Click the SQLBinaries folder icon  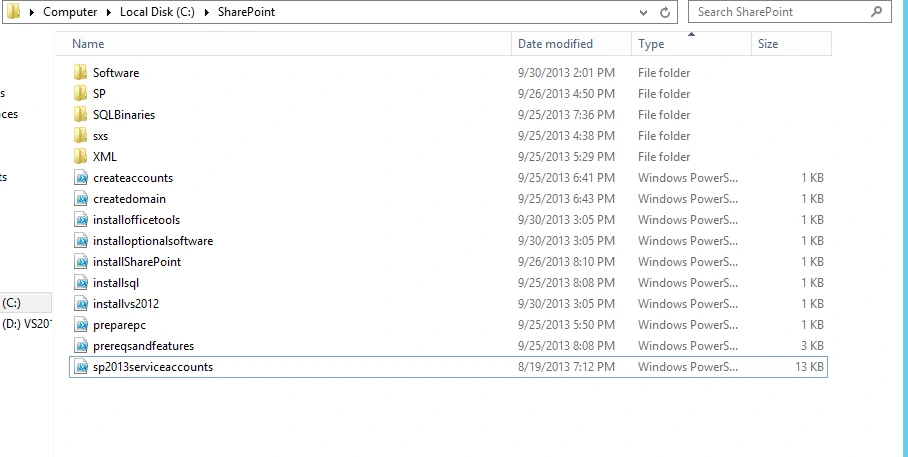pos(80,114)
